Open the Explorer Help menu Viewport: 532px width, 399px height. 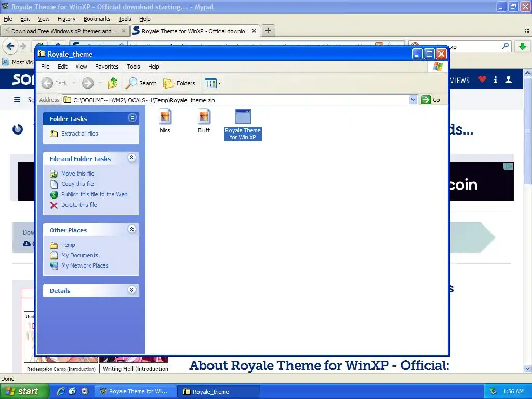153,66
